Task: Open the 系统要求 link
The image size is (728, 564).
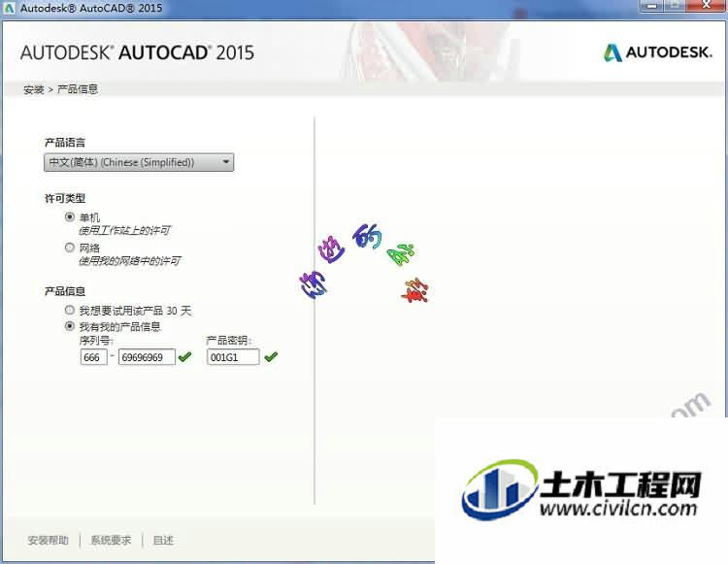Action: [111, 541]
